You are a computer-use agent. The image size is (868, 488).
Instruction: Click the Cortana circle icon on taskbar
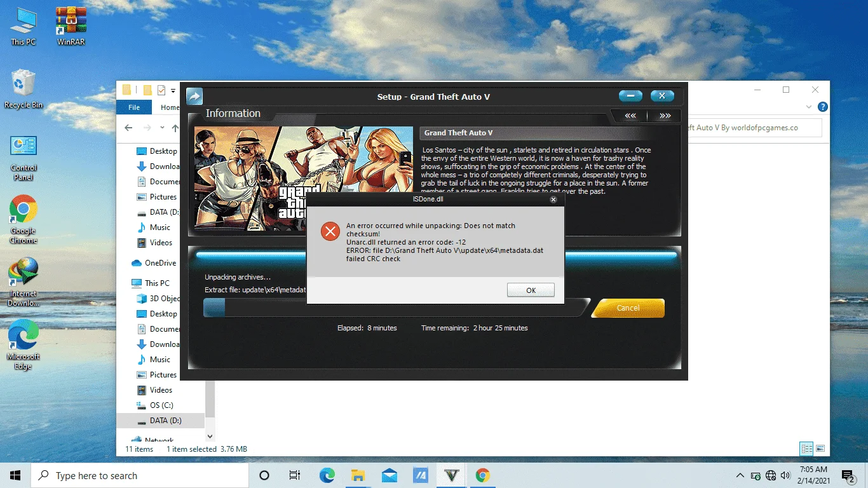click(x=264, y=475)
